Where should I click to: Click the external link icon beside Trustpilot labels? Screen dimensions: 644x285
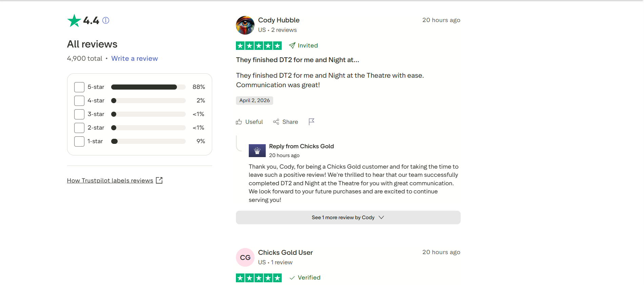point(159,180)
